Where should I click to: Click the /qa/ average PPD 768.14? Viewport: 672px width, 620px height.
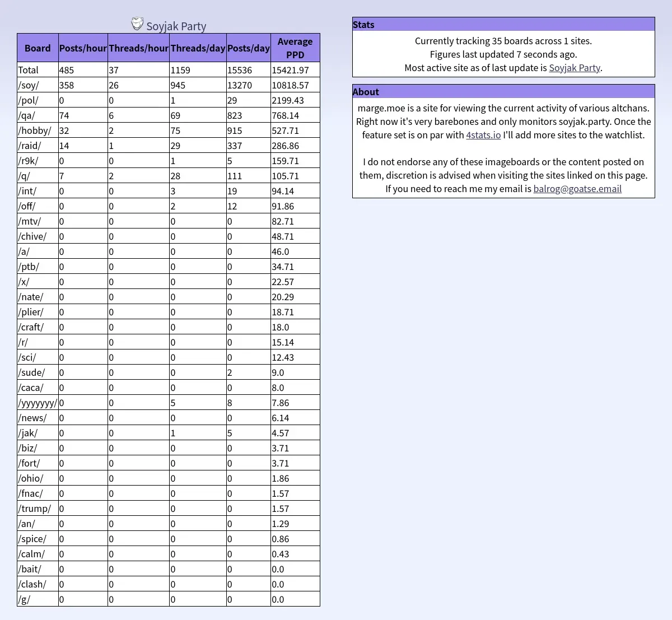pyautogui.click(x=295, y=115)
